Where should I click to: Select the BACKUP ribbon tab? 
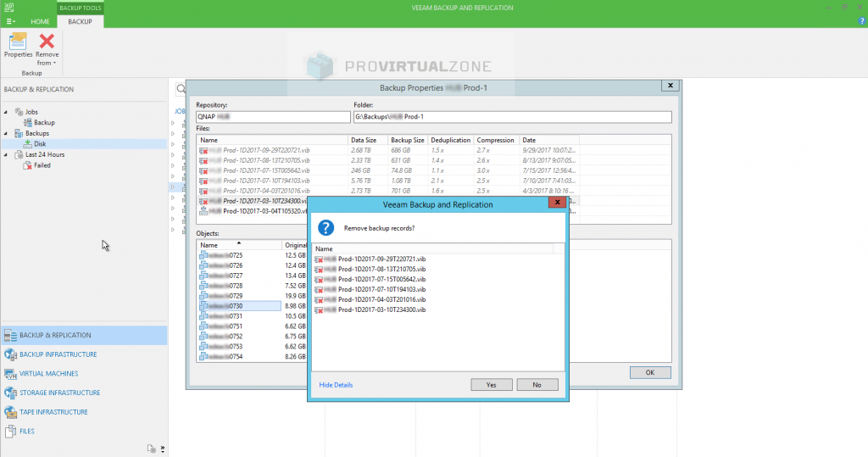click(x=80, y=21)
